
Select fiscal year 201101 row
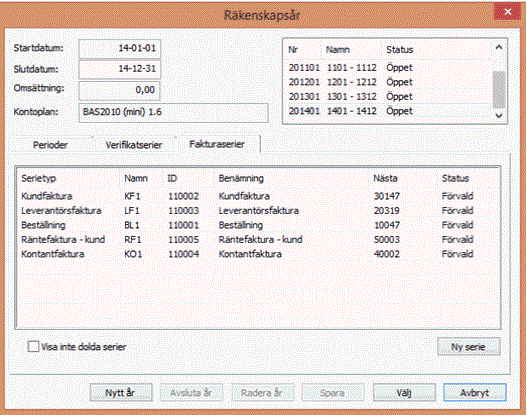pyautogui.click(x=388, y=68)
